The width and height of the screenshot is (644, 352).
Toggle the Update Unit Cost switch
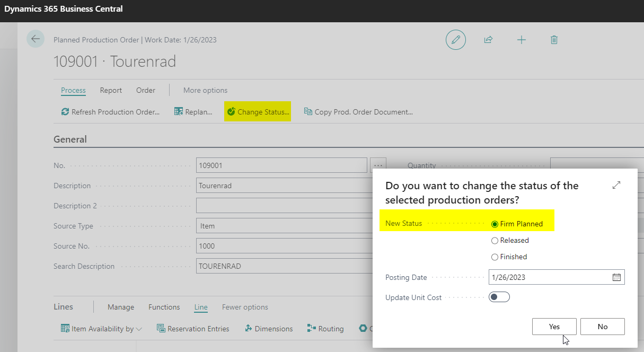tap(499, 297)
